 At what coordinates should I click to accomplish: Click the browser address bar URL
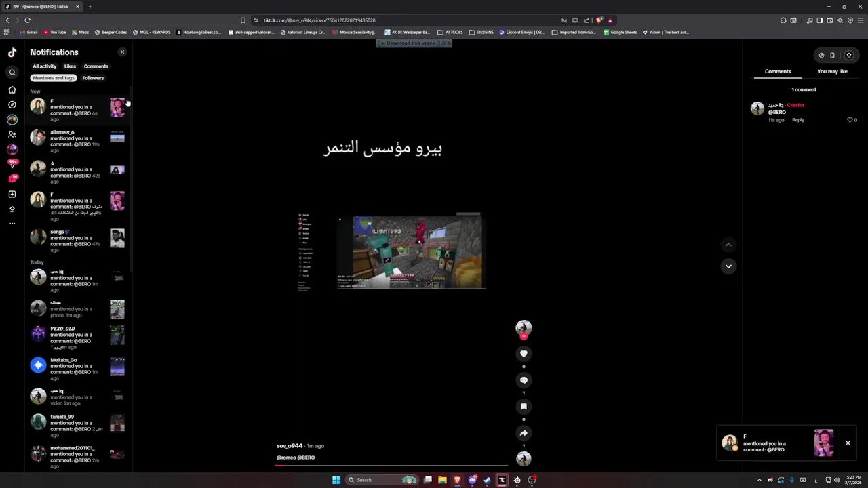(319, 20)
